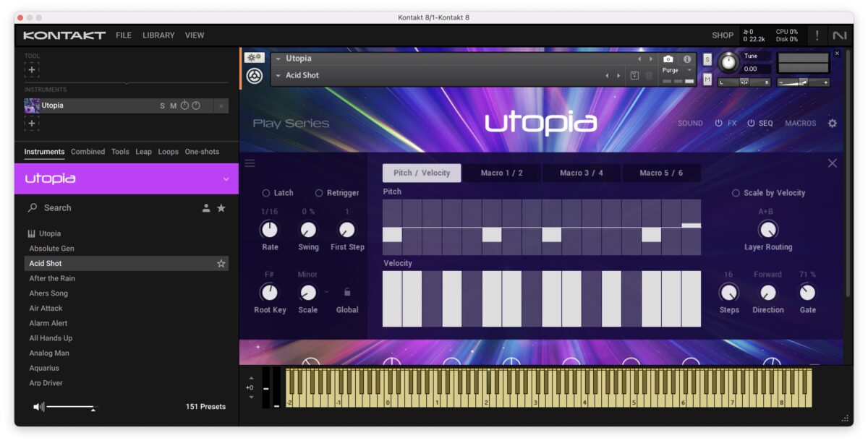Toggle SEQ power button
This screenshot has width=868, height=443.
[x=751, y=123]
